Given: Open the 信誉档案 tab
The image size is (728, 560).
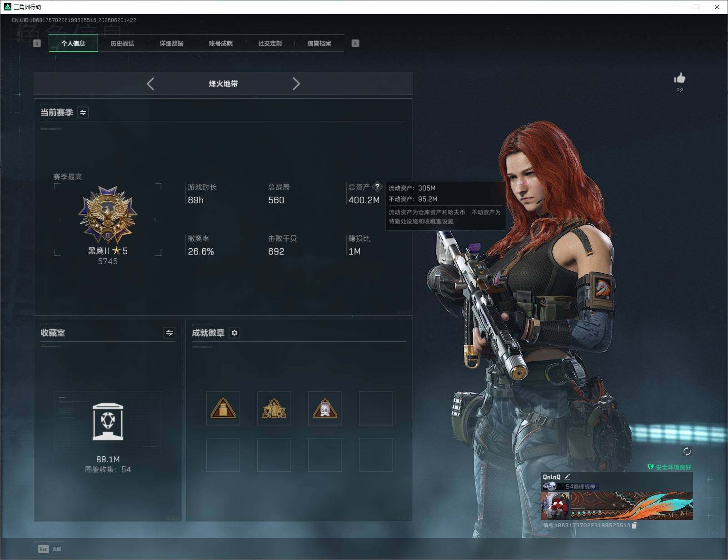Looking at the screenshot, I should click(319, 43).
